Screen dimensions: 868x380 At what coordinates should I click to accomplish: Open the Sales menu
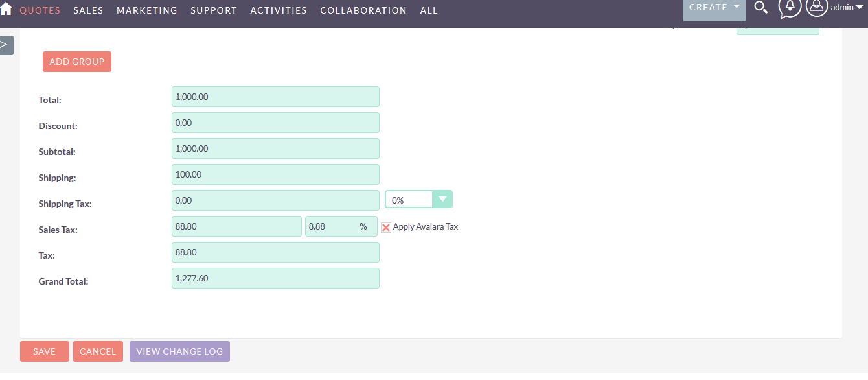coord(88,10)
